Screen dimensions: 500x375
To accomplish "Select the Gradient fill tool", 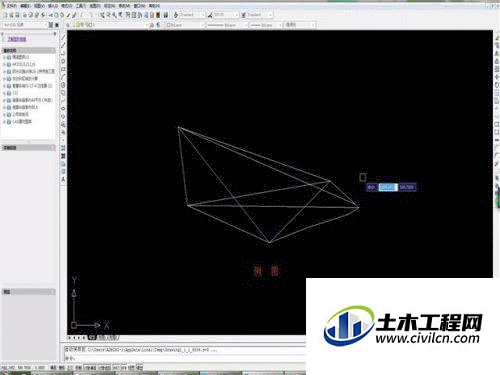I will click(x=63, y=156).
